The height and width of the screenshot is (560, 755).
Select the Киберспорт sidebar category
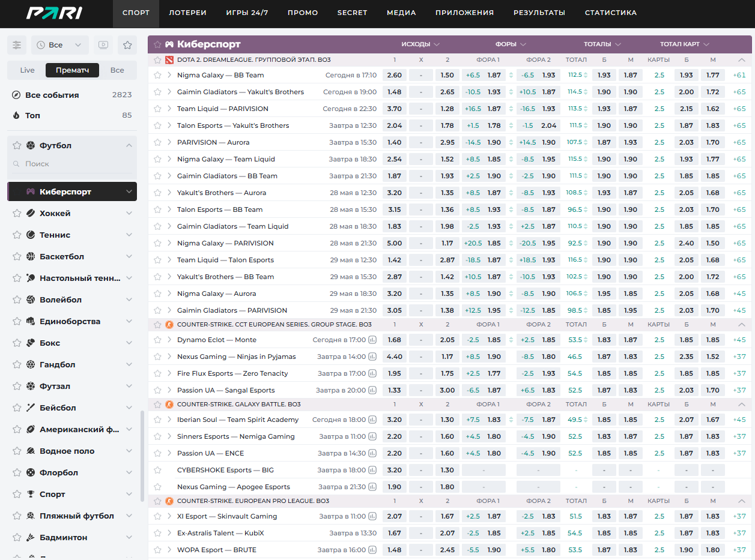(72, 191)
